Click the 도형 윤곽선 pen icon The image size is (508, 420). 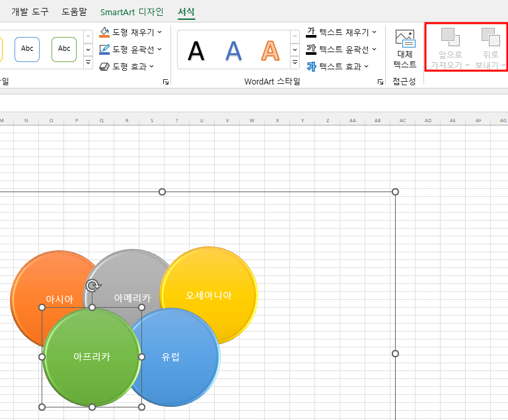(x=104, y=50)
